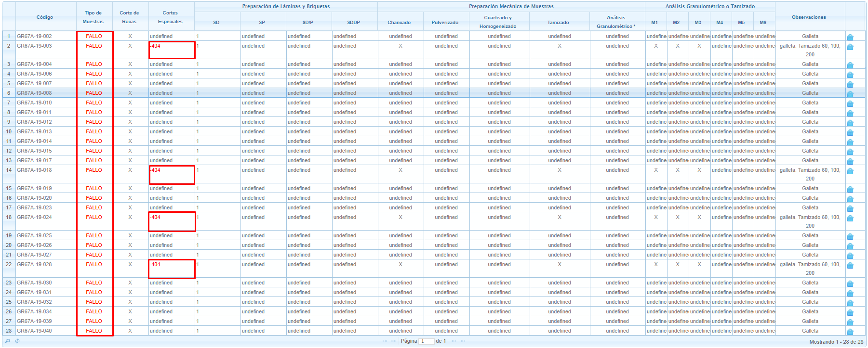Click the blue action icon for GR67A-19-020
Viewport: 868px width, 348px height.
pyautogui.click(x=850, y=199)
